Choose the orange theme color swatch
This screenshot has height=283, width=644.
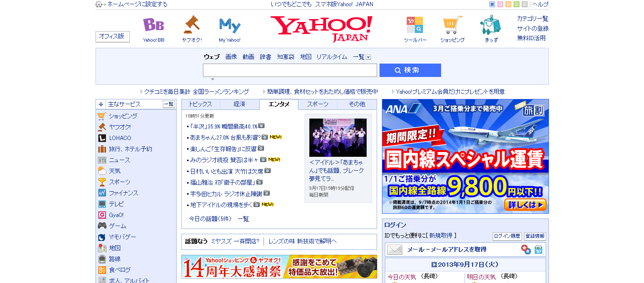coord(508,4)
